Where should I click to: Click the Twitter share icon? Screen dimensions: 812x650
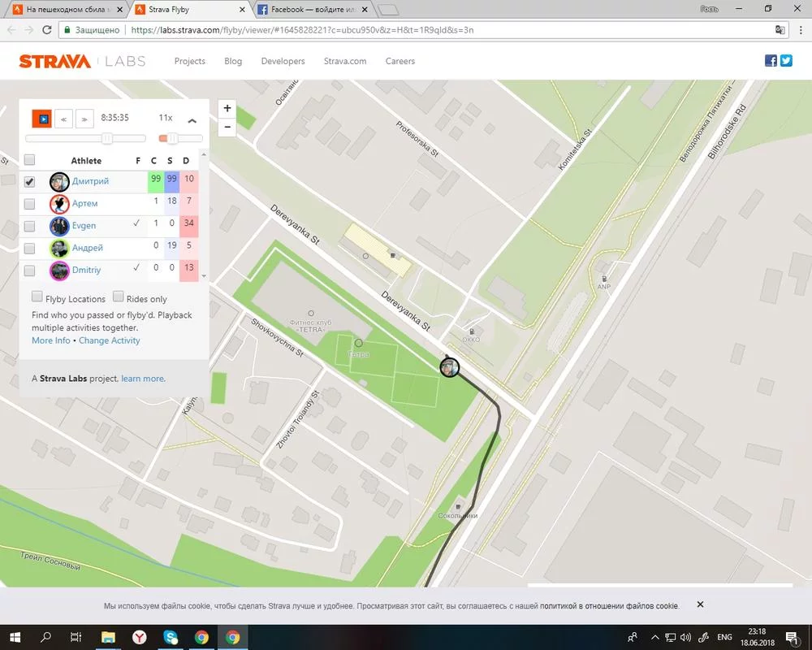pos(786,61)
